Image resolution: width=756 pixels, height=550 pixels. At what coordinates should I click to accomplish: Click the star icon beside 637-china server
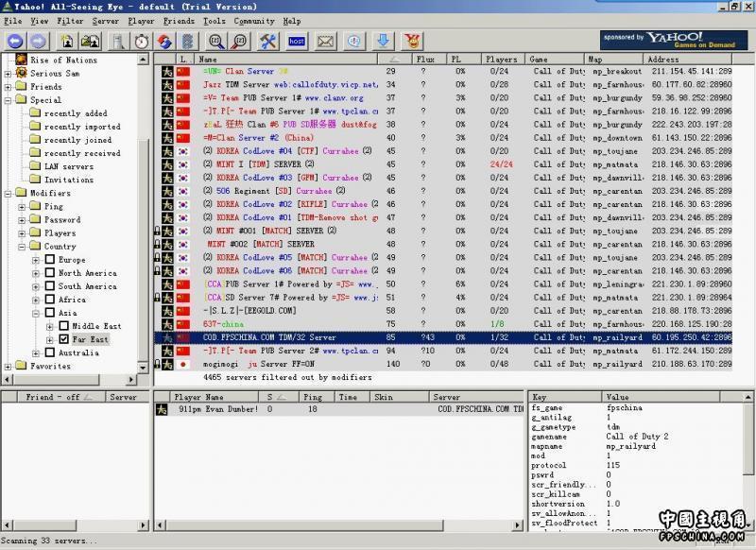[167, 324]
